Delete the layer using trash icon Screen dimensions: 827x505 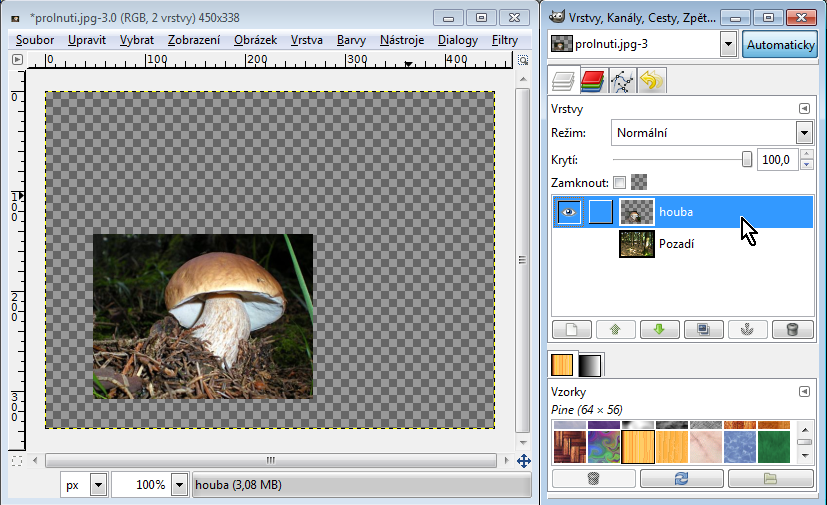(792, 329)
